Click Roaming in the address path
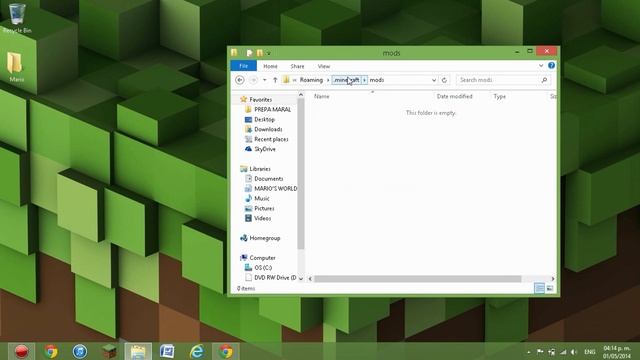Viewport: 640px width, 360px height. 311,80
